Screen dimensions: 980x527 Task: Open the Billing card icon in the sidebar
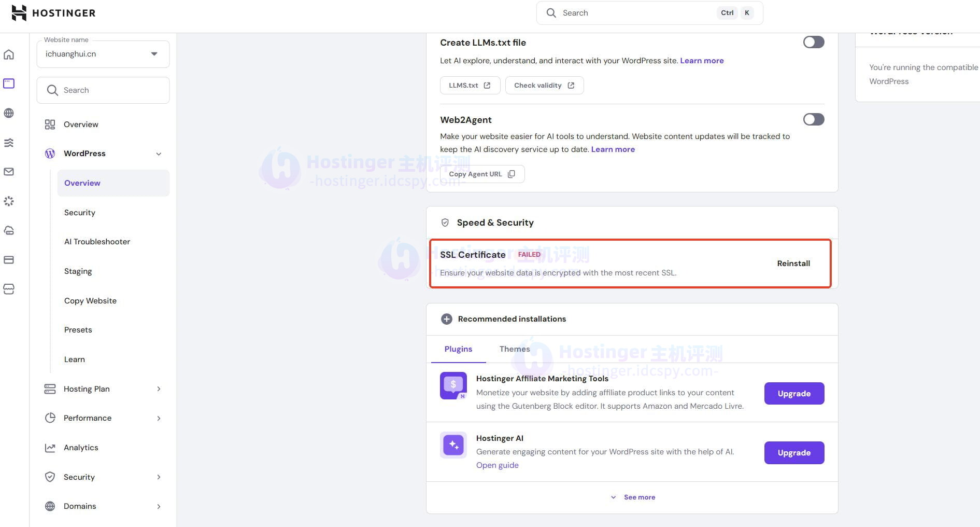(x=8, y=259)
